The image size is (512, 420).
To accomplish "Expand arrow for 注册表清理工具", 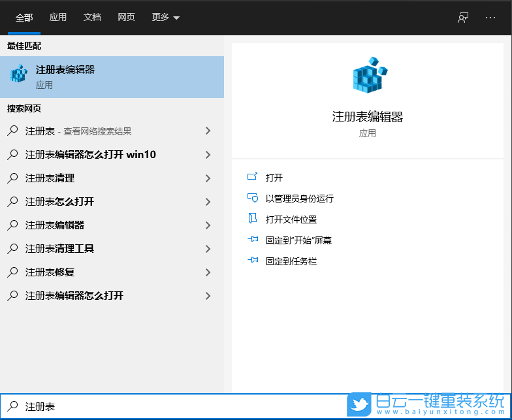I will 208,248.
